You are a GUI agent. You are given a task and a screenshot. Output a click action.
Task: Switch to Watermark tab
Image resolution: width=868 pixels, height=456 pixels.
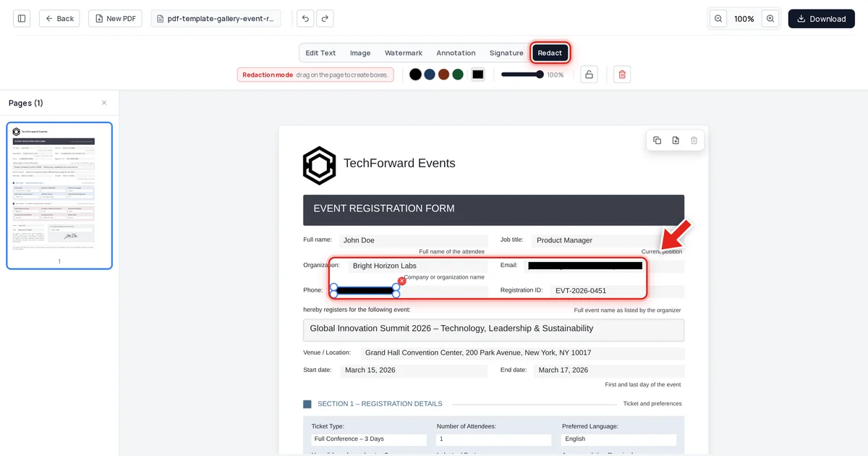click(404, 53)
